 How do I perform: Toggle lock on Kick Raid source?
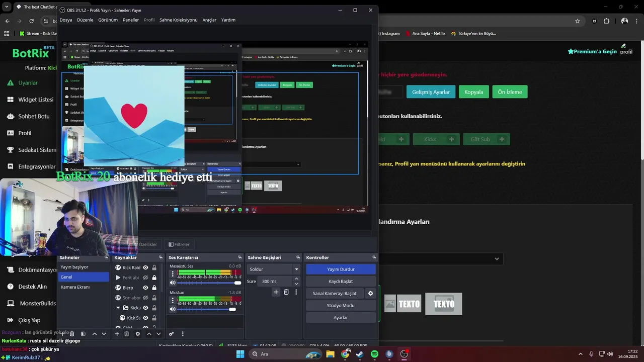coord(154,267)
